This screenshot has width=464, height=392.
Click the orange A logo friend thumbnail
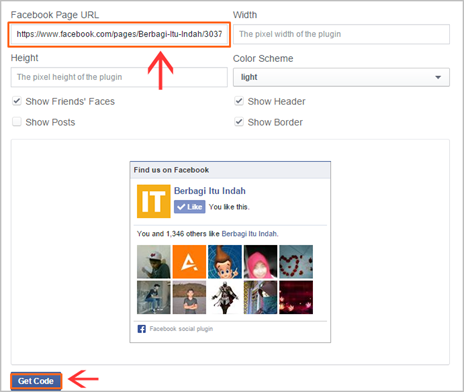pos(189,262)
